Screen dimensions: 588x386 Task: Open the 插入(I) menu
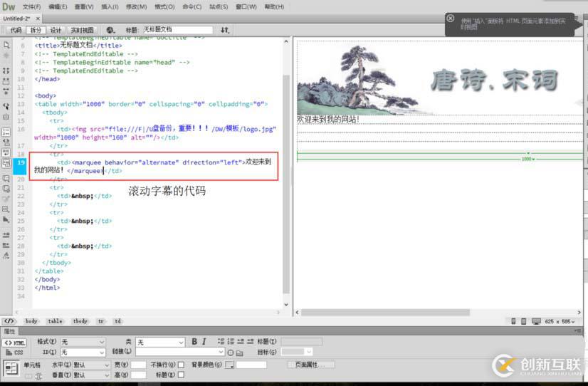pos(110,6)
